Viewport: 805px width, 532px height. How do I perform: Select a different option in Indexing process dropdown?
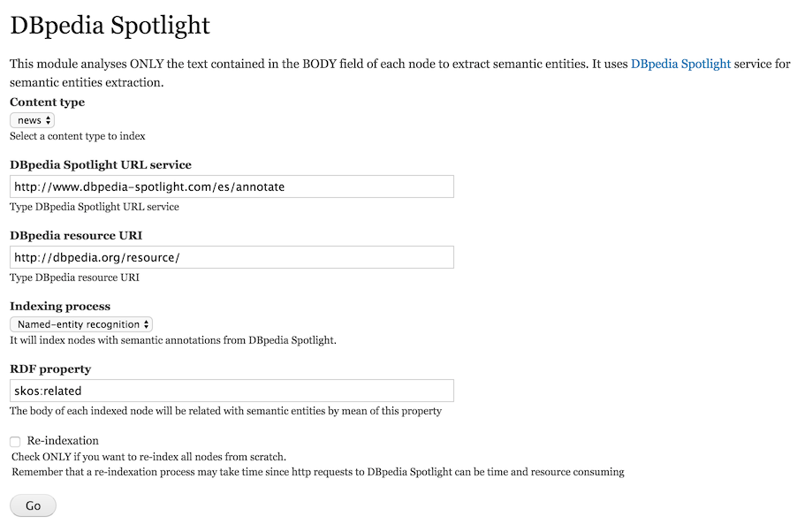click(80, 323)
